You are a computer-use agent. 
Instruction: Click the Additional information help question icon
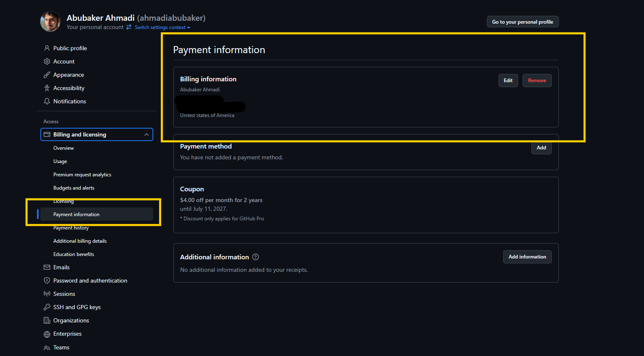(x=256, y=257)
